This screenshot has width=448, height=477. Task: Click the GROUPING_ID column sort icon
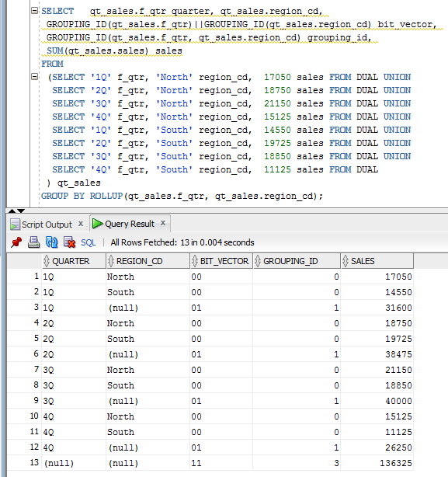click(x=258, y=261)
